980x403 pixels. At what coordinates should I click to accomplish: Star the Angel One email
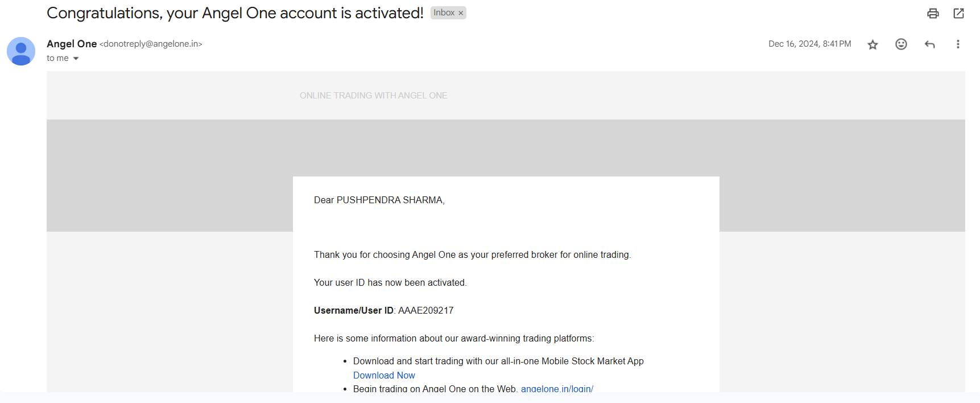point(873,44)
